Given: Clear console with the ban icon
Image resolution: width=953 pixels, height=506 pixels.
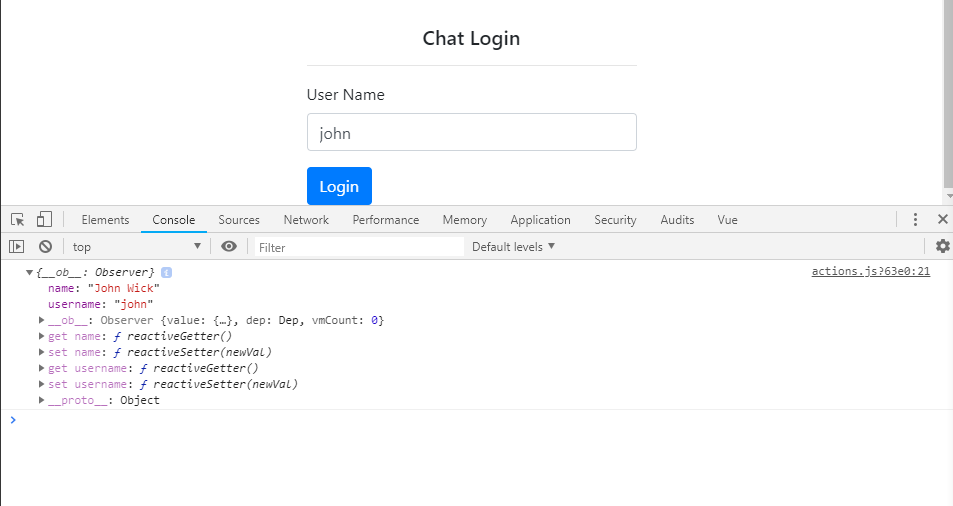Looking at the screenshot, I should click(46, 247).
